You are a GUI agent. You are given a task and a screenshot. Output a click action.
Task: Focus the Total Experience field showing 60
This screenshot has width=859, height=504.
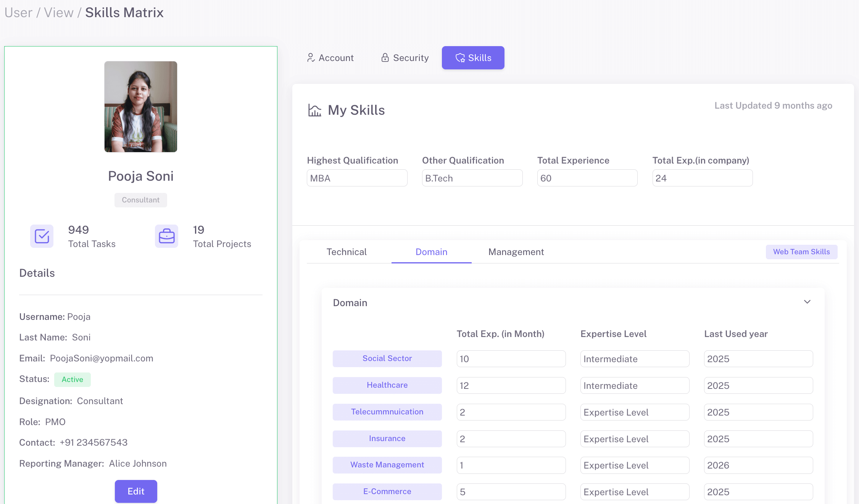(587, 178)
